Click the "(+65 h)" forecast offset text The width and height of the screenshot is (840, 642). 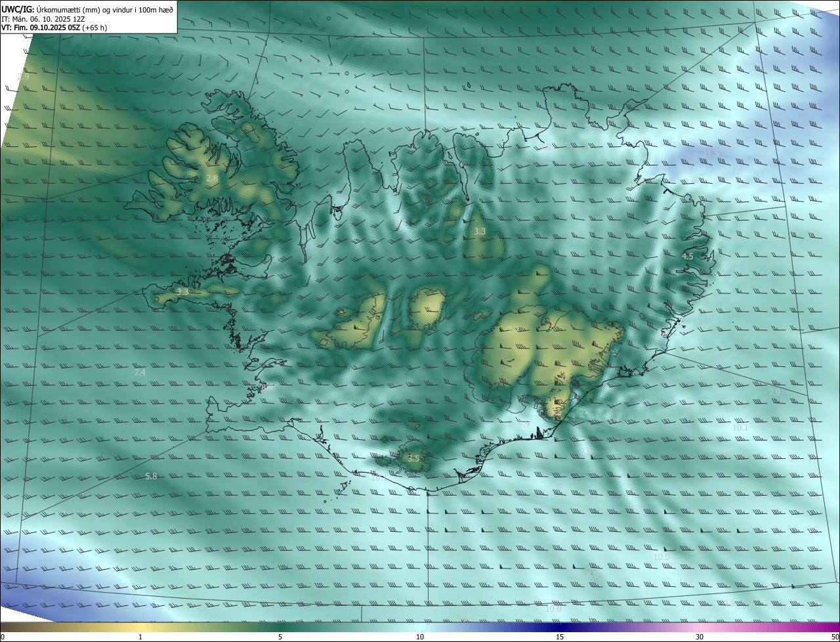tap(94, 28)
